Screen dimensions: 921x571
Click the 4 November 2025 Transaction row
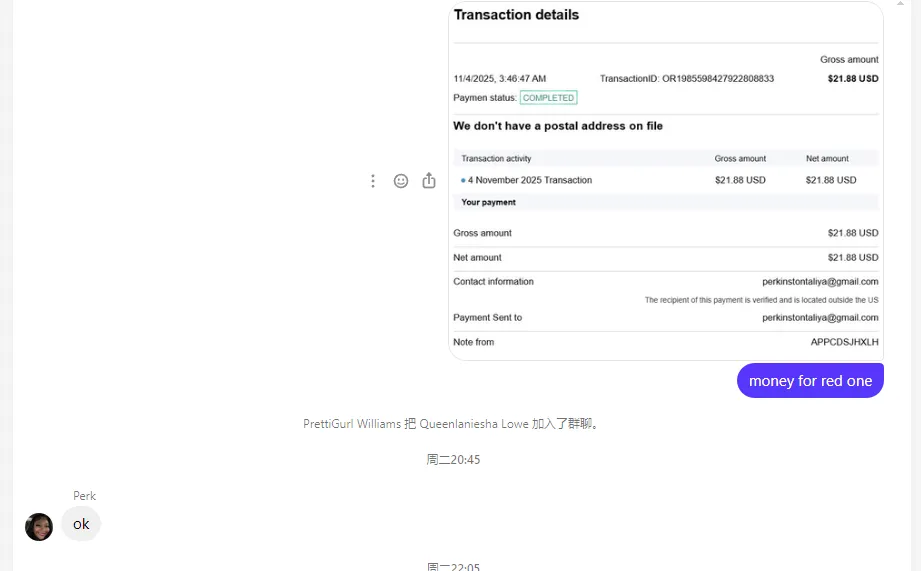(x=529, y=180)
